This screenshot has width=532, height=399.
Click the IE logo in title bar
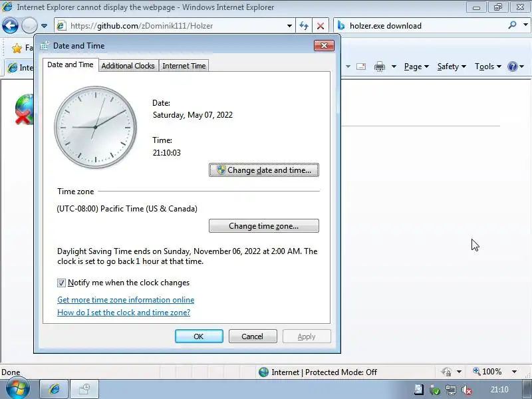pos(7,7)
